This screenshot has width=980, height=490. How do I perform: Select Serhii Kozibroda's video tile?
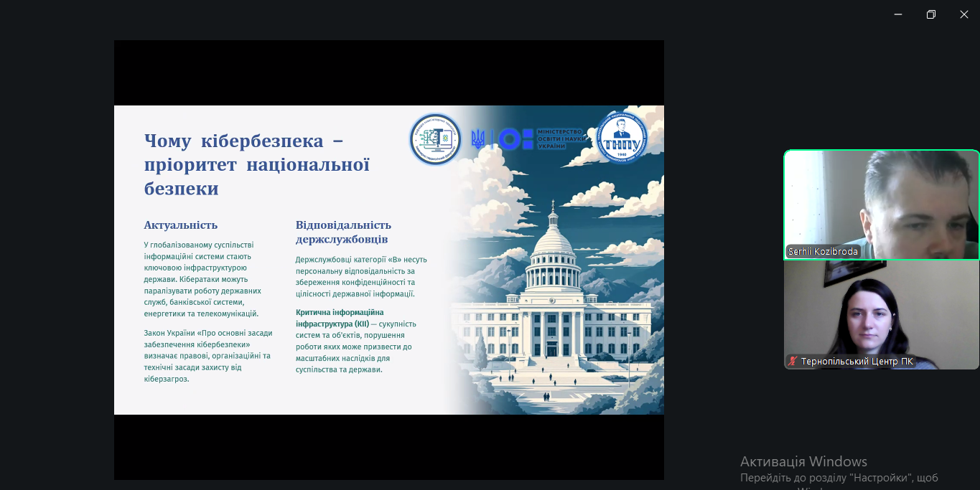(882, 204)
